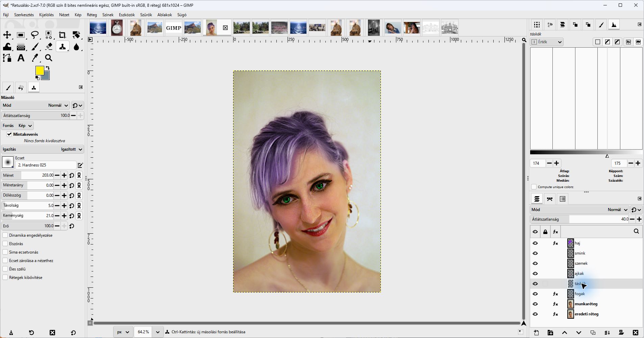The image size is (644, 338).
Task: Select the Move tool in the toolbox
Action: [x=7, y=35]
